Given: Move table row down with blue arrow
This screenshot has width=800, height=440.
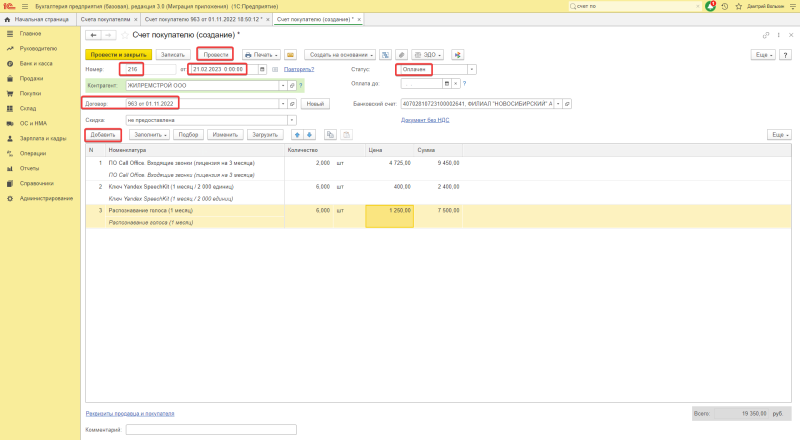Looking at the screenshot, I should tap(309, 135).
